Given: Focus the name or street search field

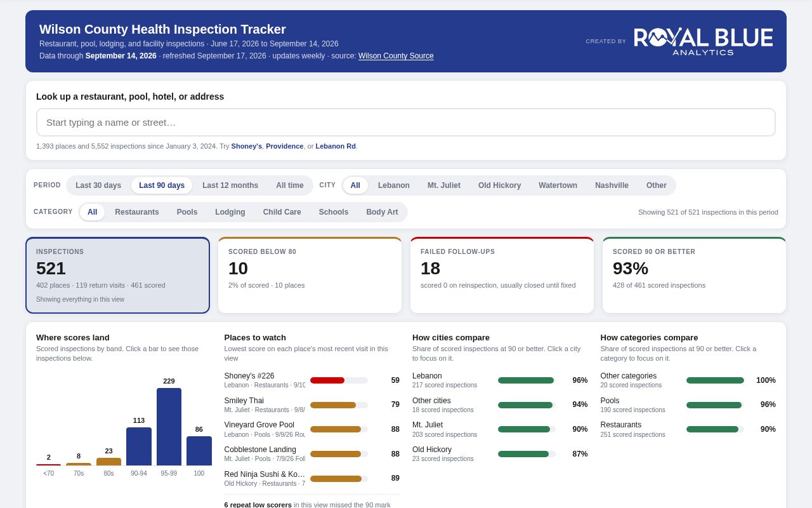Looking at the screenshot, I should [x=406, y=122].
